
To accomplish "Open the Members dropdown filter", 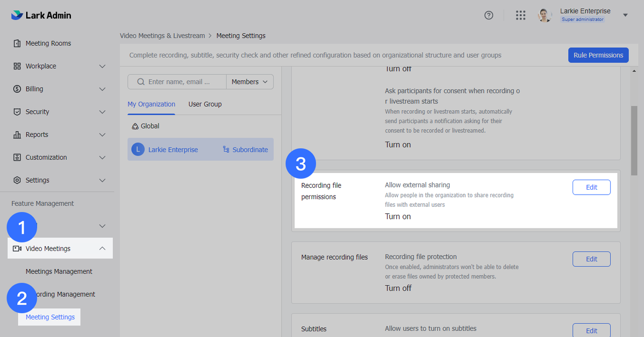I will click(250, 82).
